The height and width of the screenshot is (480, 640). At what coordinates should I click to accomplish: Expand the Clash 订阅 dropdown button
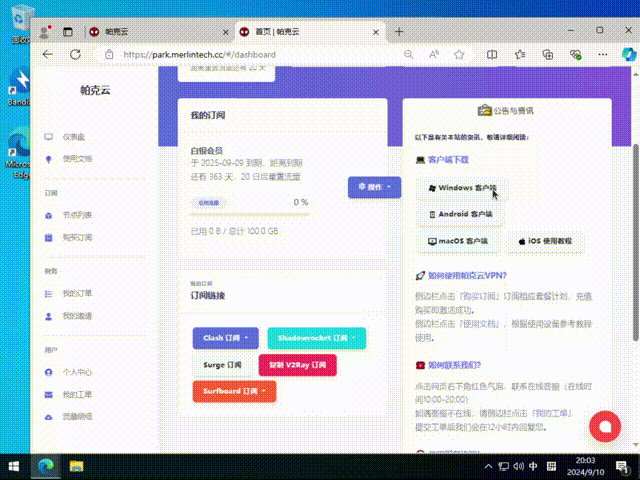[225, 338]
